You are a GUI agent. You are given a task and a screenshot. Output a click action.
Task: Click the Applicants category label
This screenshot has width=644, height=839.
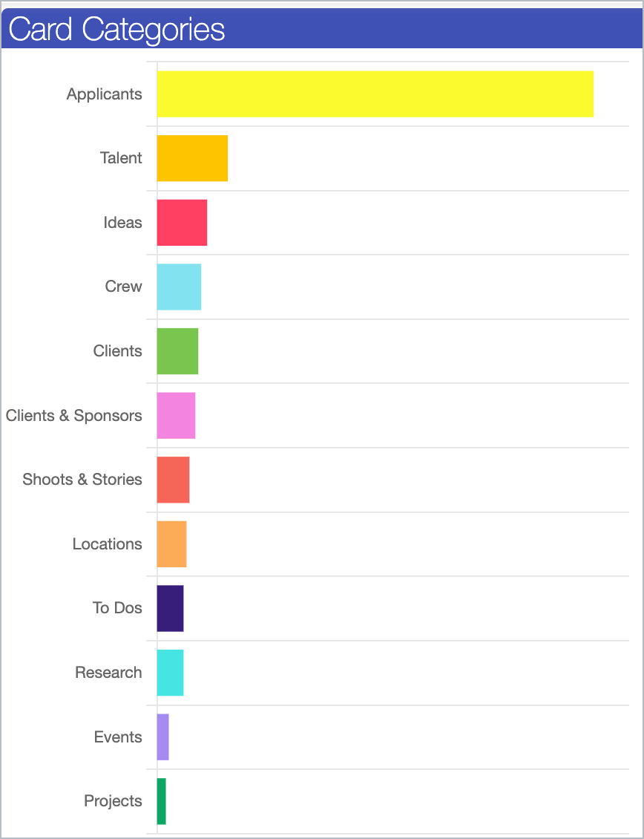tap(105, 94)
